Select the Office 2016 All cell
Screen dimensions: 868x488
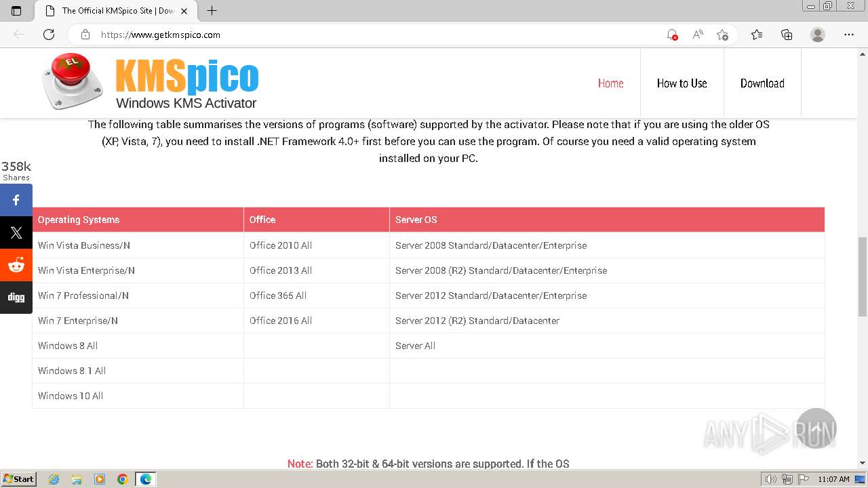click(x=317, y=321)
